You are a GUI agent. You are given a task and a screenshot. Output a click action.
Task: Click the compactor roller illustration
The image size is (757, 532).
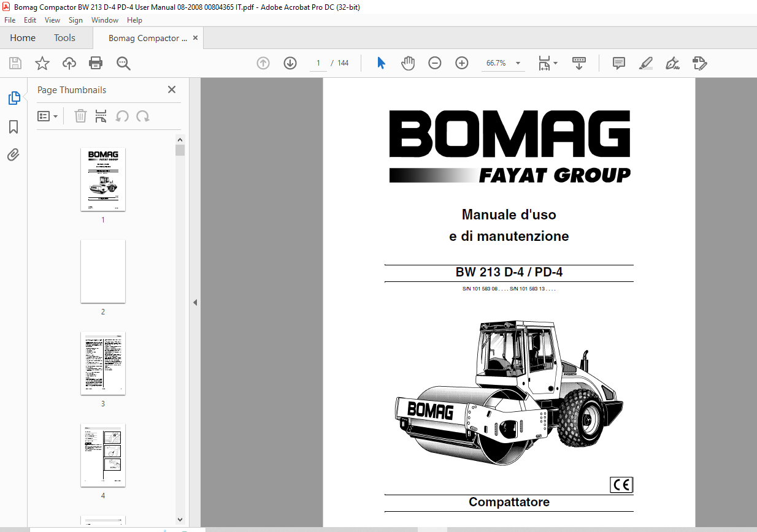pyautogui.click(x=509, y=393)
